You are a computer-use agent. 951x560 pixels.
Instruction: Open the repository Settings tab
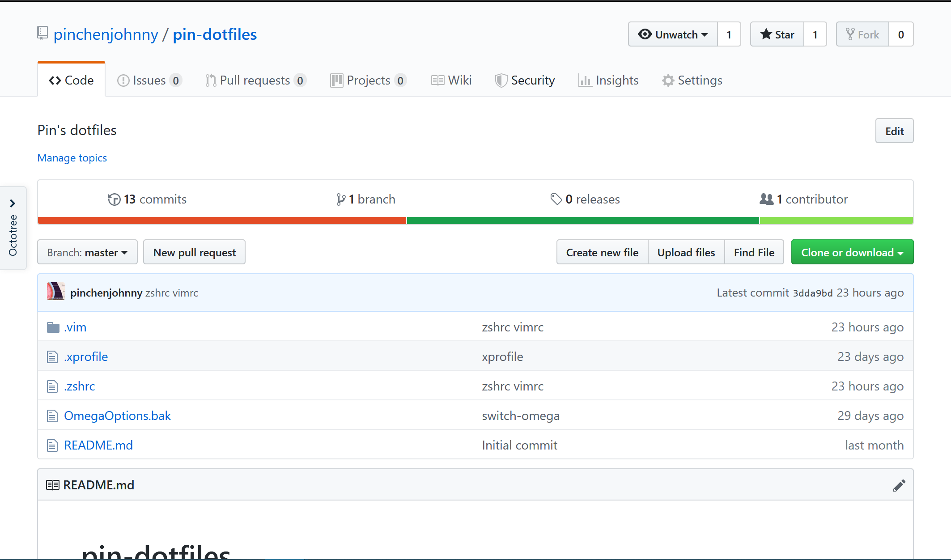point(692,80)
